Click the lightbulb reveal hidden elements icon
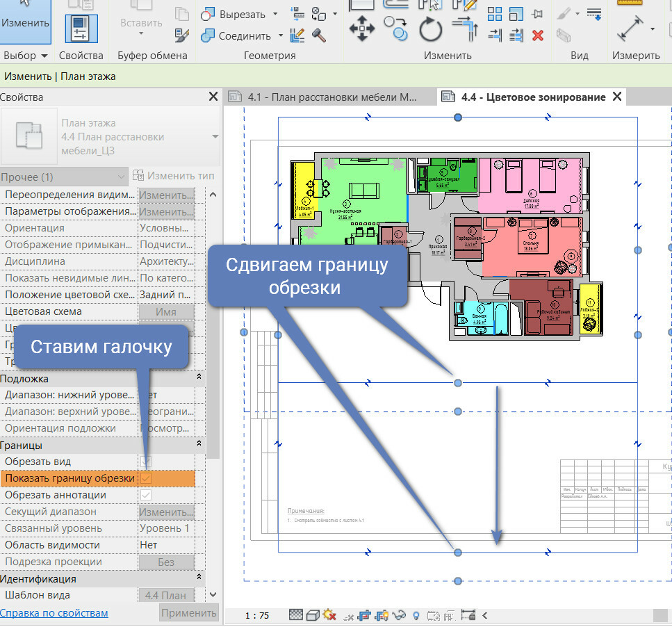 [x=416, y=615]
